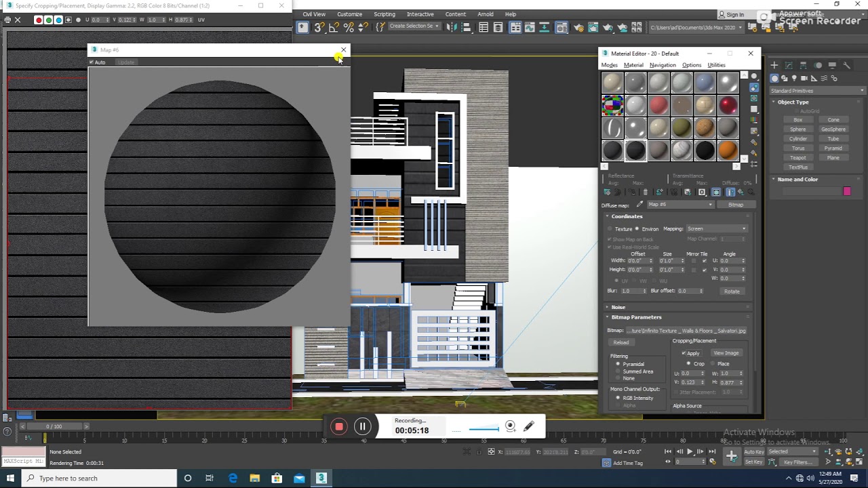Create a Teapot primitive button
Viewport: 868px width, 488px height.
[798, 158]
